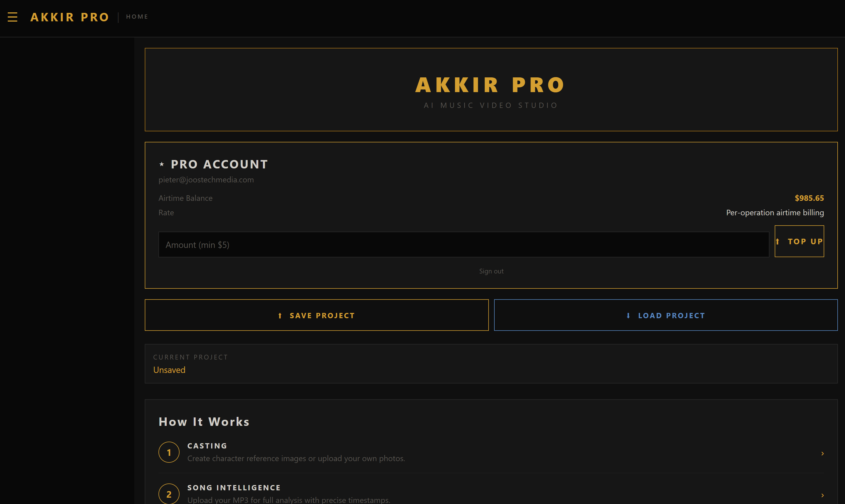Screen dimensions: 845x504
Task: Select the numbered circle 1 beside CASTING
Action: pos(169,452)
